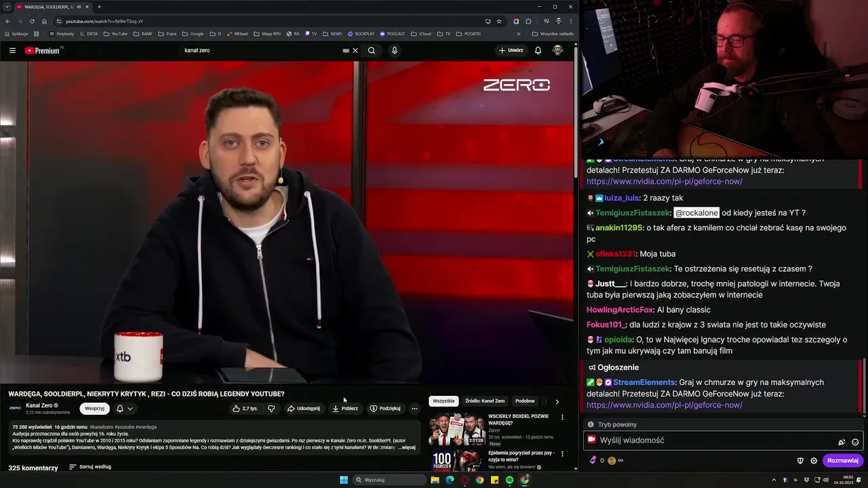Open the WŚCIEKŁY BOXDEL video thumbnail
Image resolution: width=868 pixels, height=488 pixels.
(x=456, y=429)
